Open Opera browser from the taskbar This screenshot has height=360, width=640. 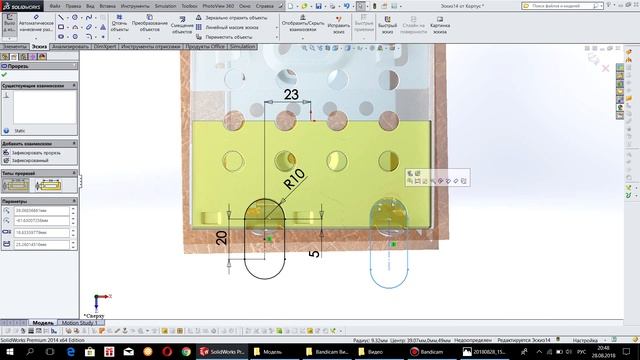pos(167,352)
